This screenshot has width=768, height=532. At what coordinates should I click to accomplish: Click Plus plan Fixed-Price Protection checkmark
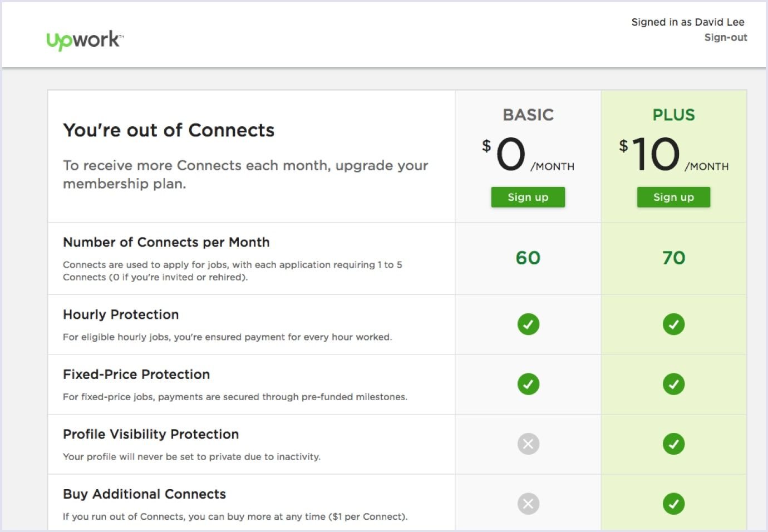click(673, 384)
